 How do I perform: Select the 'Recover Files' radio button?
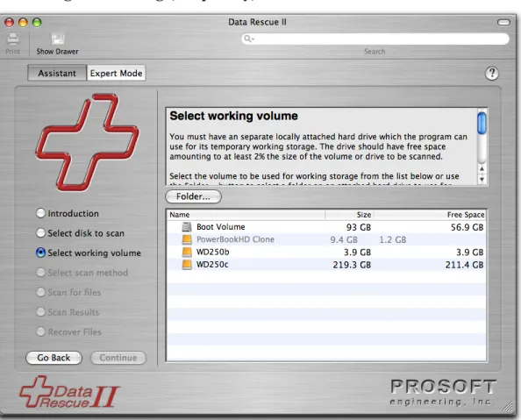(40, 331)
